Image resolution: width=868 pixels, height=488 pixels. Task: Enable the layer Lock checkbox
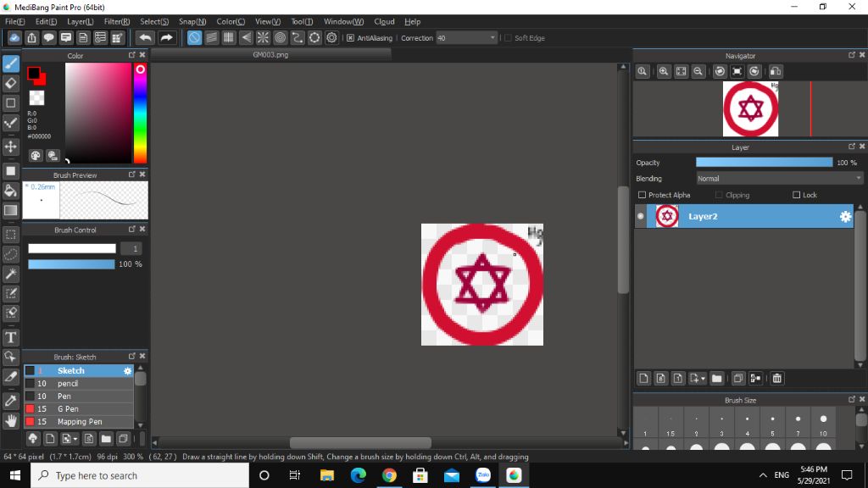pyautogui.click(x=797, y=195)
